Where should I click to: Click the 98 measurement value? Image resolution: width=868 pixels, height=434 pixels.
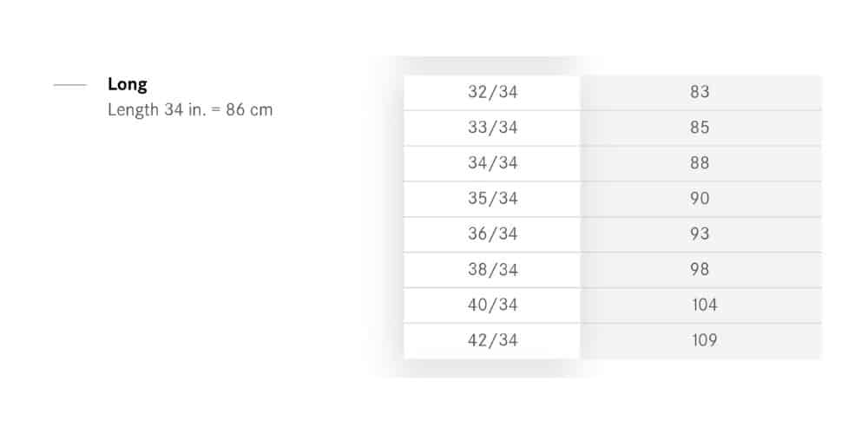(x=700, y=270)
